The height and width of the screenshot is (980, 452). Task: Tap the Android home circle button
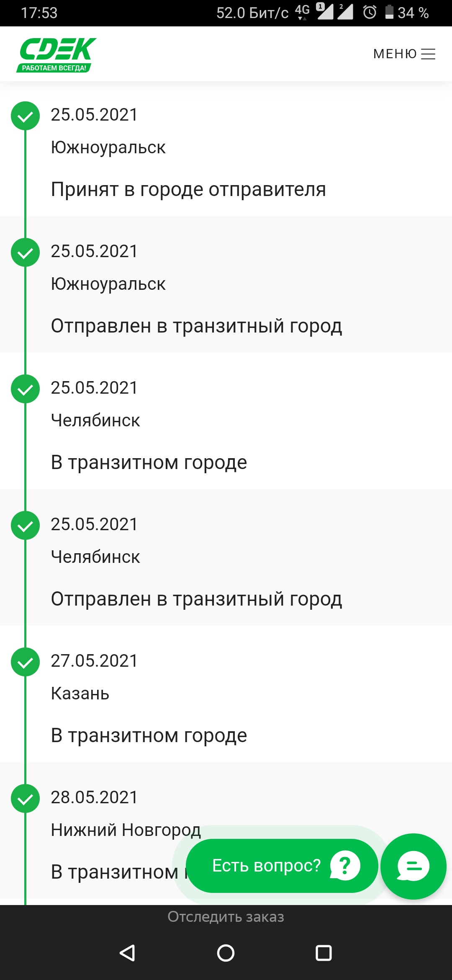(x=226, y=953)
